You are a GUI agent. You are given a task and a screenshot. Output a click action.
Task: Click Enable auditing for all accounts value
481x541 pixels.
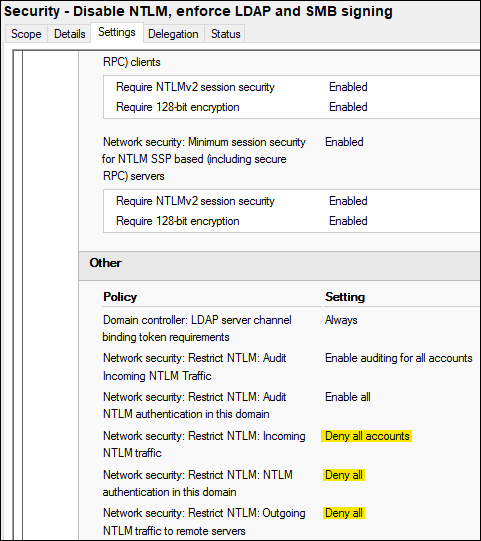point(399,358)
